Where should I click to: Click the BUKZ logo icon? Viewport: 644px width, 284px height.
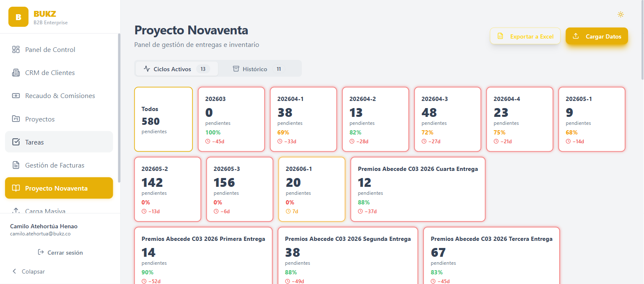[18, 17]
